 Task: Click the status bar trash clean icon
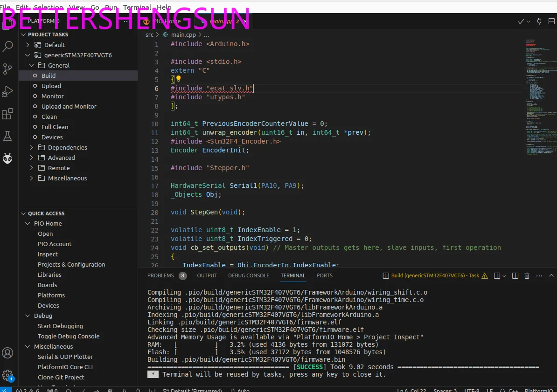(x=110, y=390)
